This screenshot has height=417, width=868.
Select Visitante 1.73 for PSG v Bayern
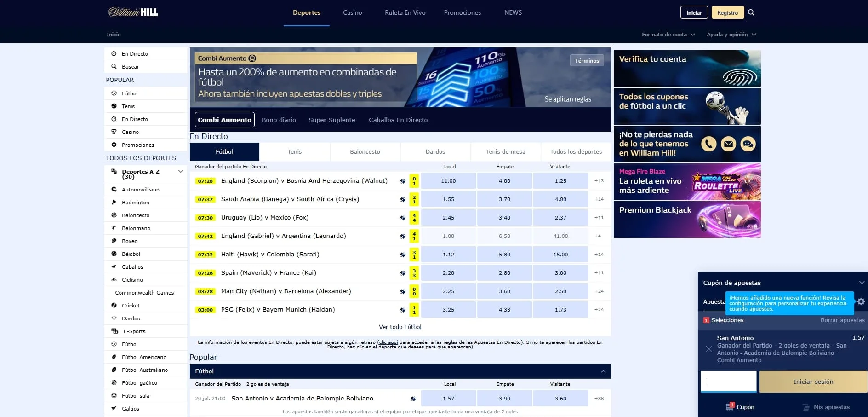coord(560,310)
